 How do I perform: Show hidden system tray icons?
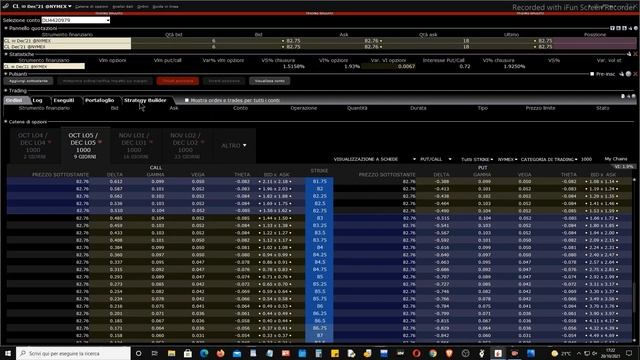579,353
